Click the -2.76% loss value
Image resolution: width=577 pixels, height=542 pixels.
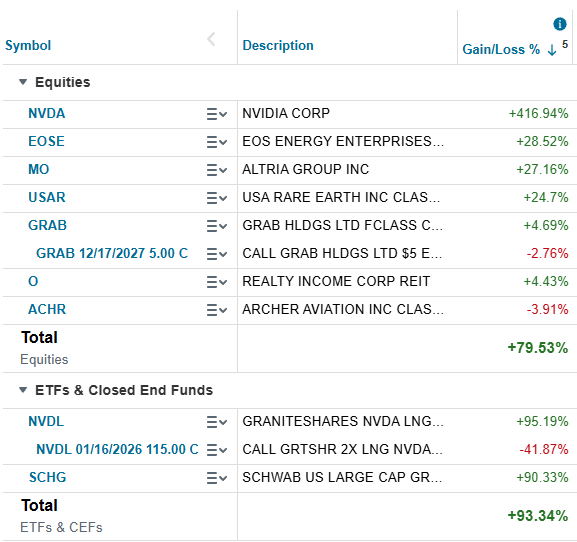tap(548, 253)
